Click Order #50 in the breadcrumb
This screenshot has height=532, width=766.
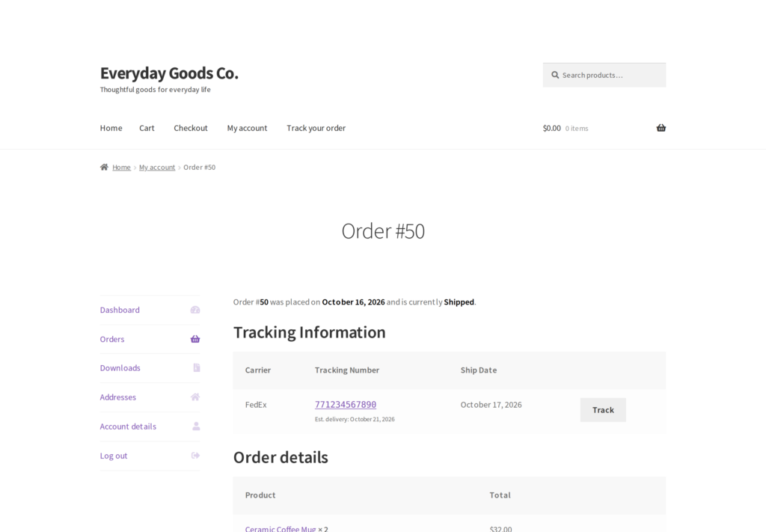(199, 167)
